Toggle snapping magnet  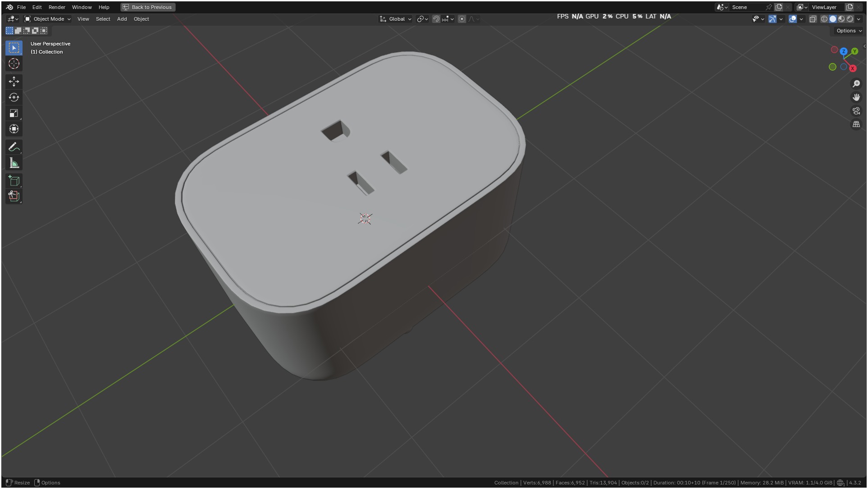pyautogui.click(x=436, y=19)
